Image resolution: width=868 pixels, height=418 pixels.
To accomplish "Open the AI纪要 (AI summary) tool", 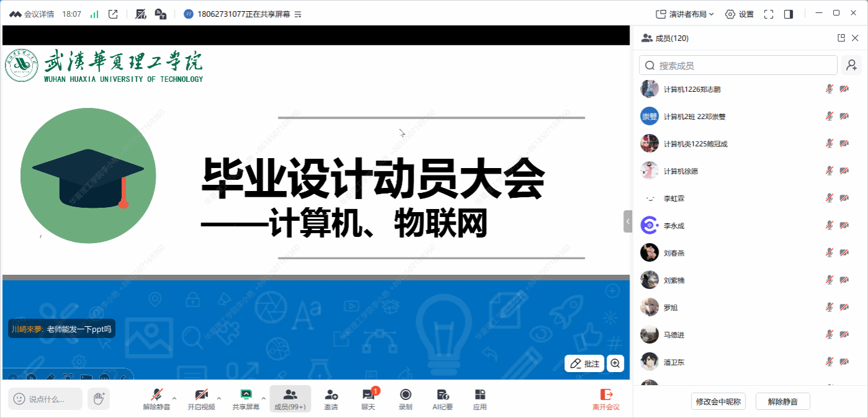I will [x=442, y=399].
